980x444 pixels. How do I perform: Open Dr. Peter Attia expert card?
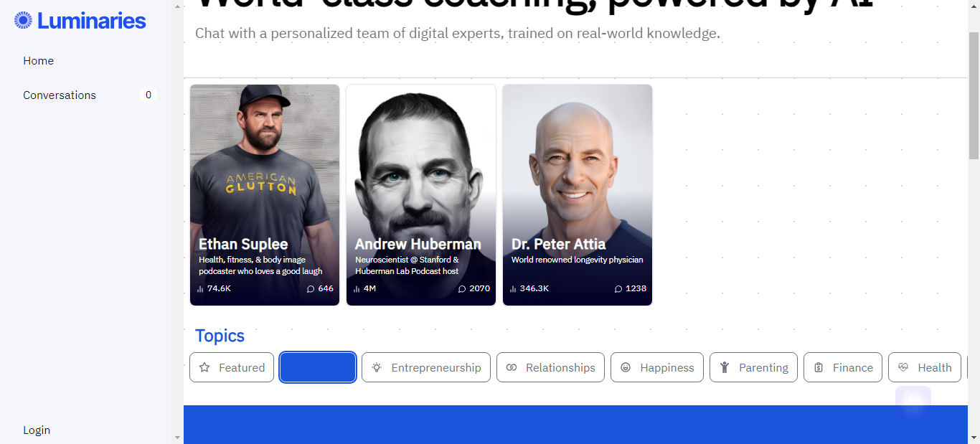click(578, 195)
